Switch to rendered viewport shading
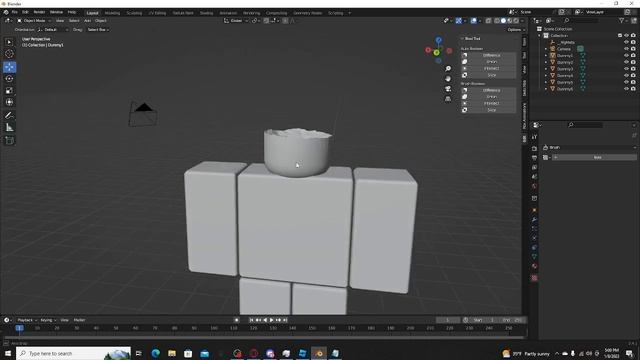 tap(516, 20)
